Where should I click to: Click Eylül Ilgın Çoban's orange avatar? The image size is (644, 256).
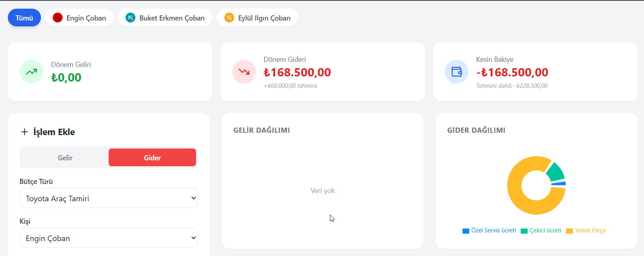229,18
